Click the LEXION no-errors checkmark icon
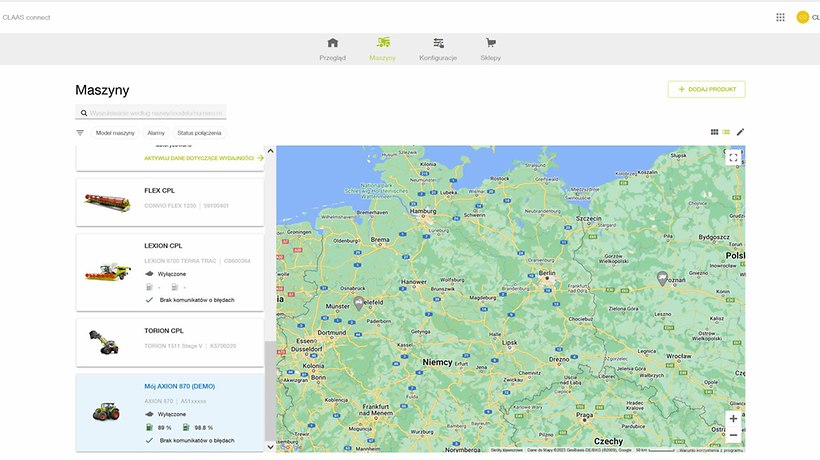This screenshot has width=820, height=460. click(x=149, y=300)
